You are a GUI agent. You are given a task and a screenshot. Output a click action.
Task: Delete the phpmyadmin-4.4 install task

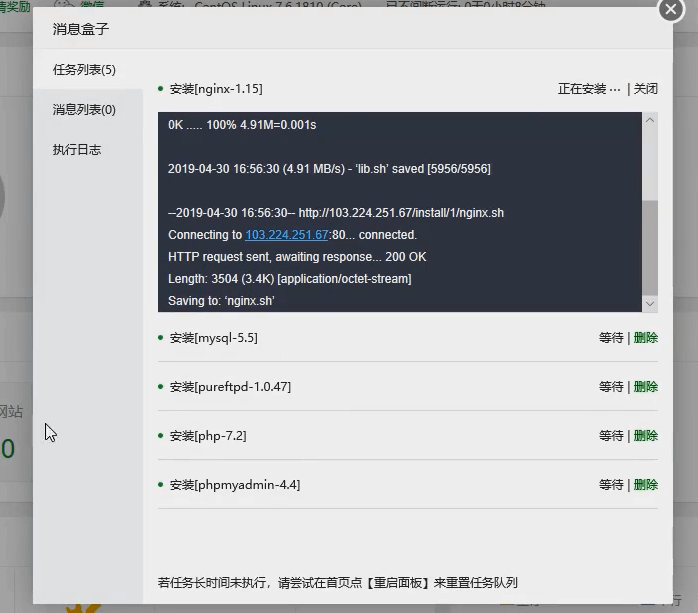pos(645,485)
